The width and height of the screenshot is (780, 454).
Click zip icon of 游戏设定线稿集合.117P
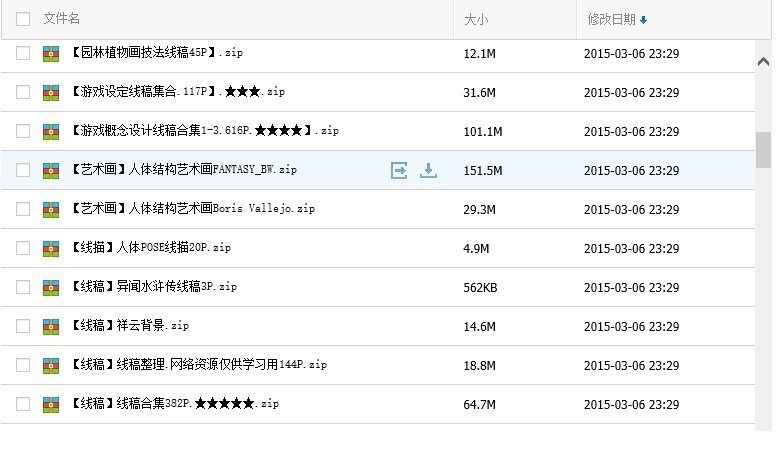pyautogui.click(x=51, y=92)
